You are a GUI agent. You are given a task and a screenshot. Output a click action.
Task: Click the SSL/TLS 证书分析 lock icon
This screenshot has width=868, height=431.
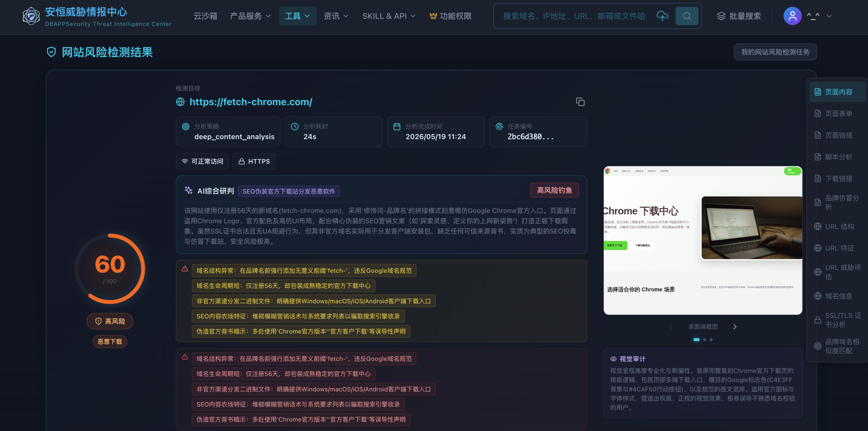[x=818, y=320]
